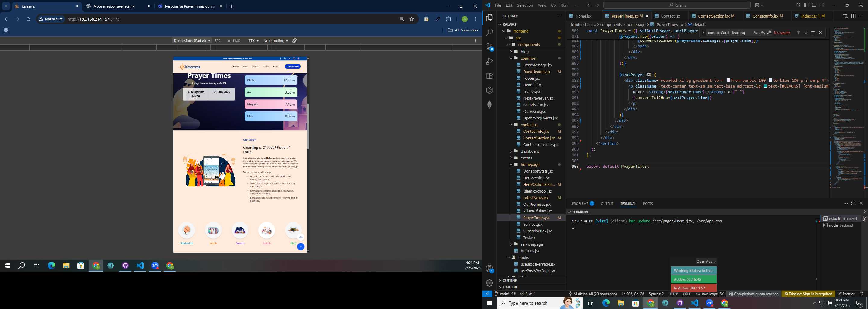This screenshot has width=868, height=309.
Task: Open Zoom from the Windows taskbar
Action: pyautogui.click(x=155, y=266)
